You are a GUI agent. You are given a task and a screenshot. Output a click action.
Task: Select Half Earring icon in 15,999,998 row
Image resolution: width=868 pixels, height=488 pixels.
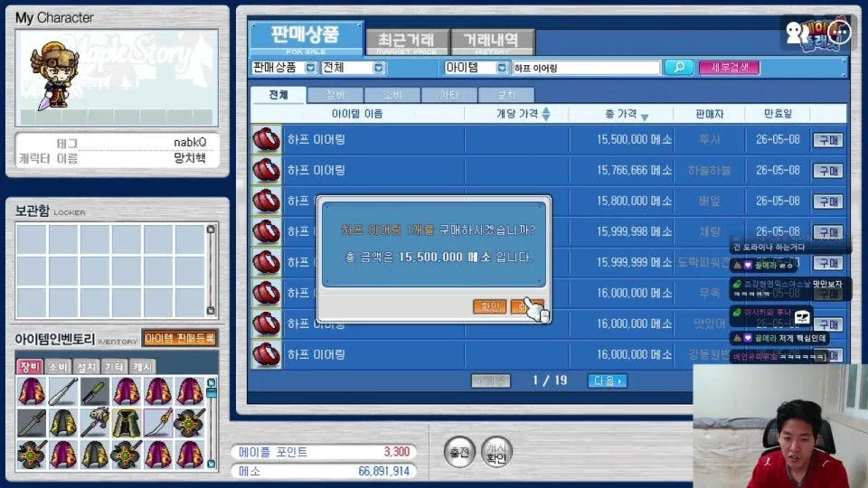266,232
